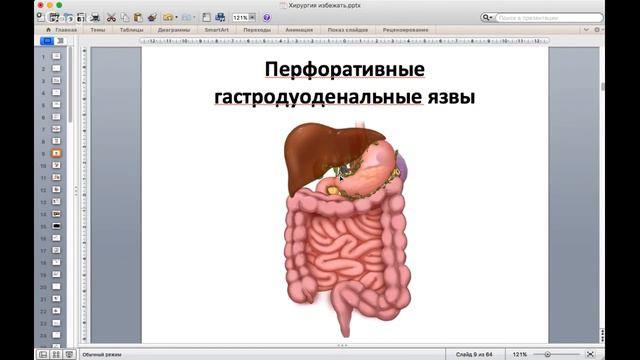Screen dimensions: 640x360
Task: Click the fit slide to window icon
Action: pyautogui.click(x=590, y=354)
